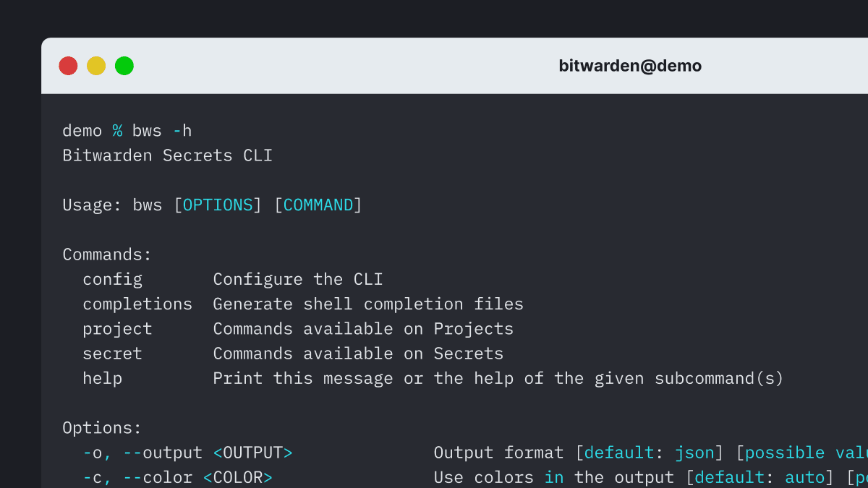868x488 pixels.
Task: Click the secret command entry
Action: click(x=112, y=353)
